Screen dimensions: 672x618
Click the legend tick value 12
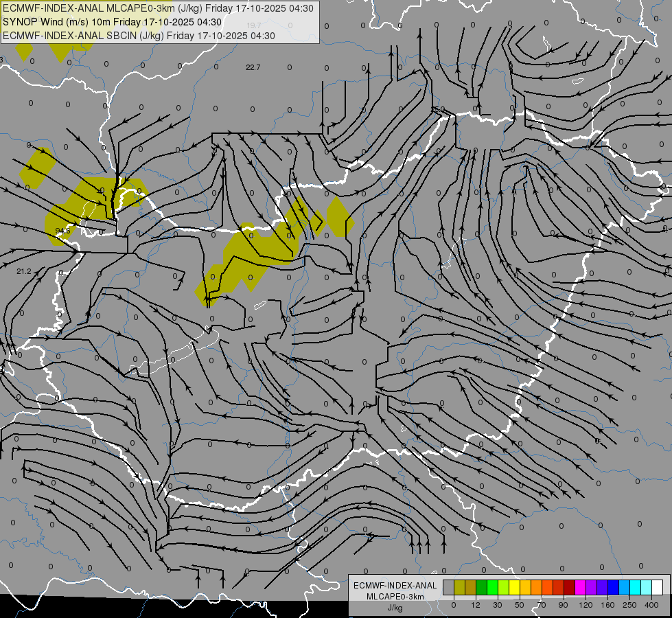coord(476,605)
